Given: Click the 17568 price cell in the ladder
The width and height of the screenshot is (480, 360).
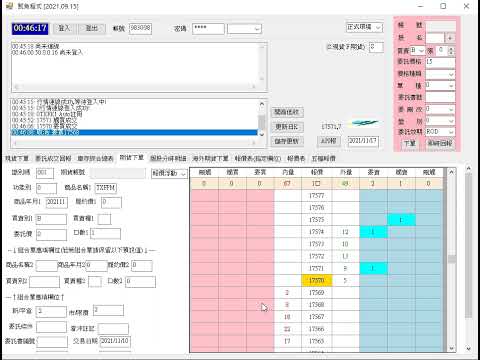Looking at the screenshot, I should pos(317,305).
